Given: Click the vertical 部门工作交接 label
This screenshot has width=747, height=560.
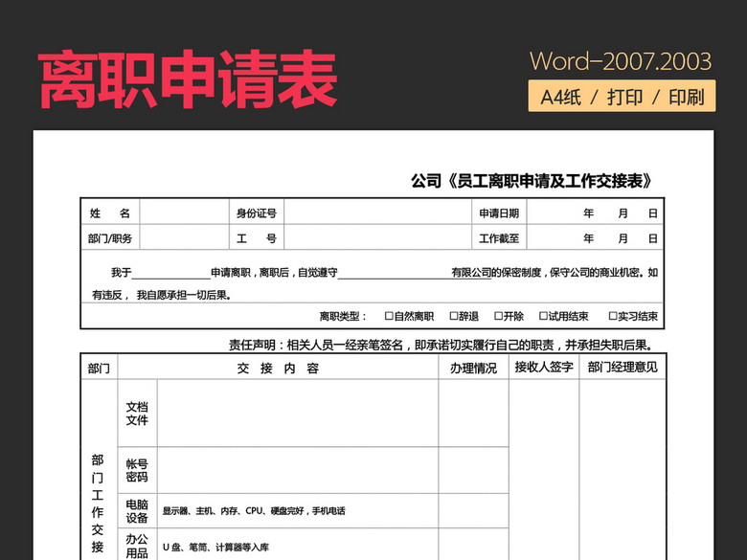Looking at the screenshot, I should click(x=98, y=504).
